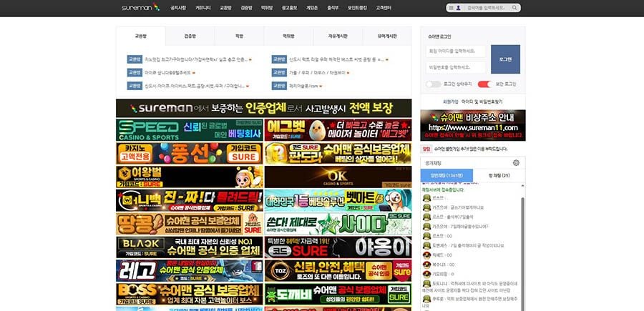The width and height of the screenshot is (644, 311).
Task: Switch to the 유머게시판 board tab
Action: [x=387, y=36]
